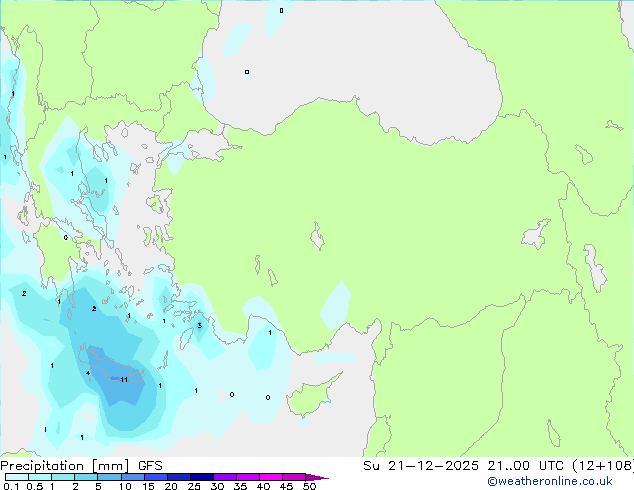Click the 'Precipitation [mm]' title text
Image resolution: width=634 pixels, height=490 pixels.
pos(64,466)
